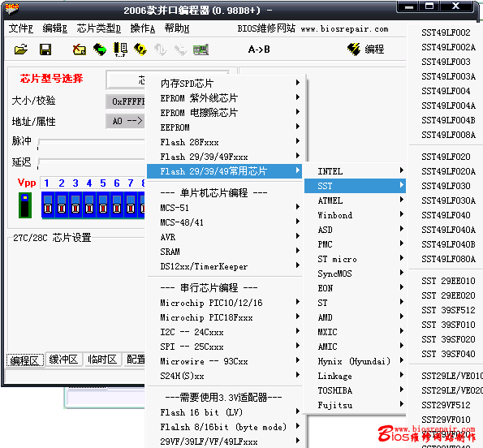Choose INTEL manufacturer submenu
Viewport: 483px width, 448px height.
[355, 171]
